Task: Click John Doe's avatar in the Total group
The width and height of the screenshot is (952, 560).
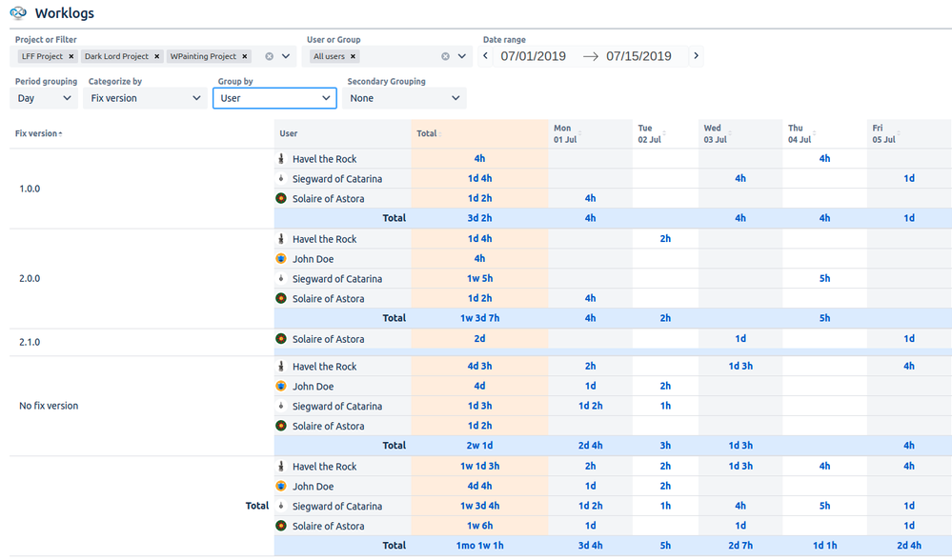Action: pyautogui.click(x=281, y=486)
